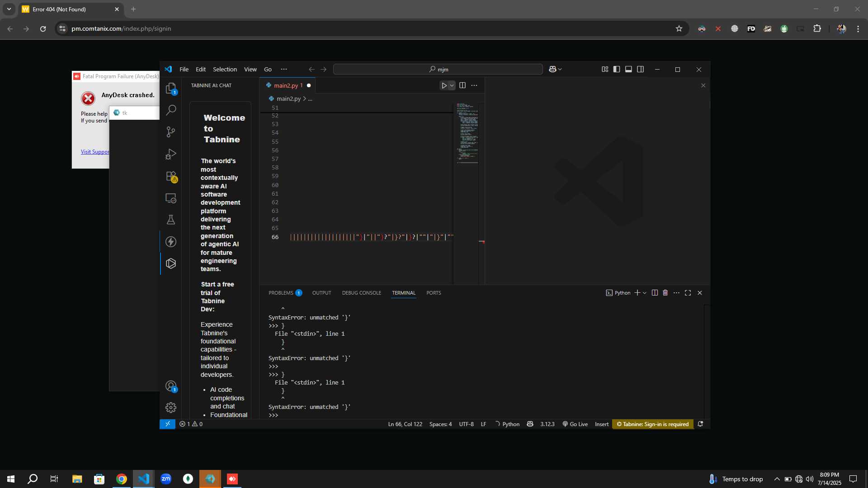Open Remote Explorer view
This screenshot has height=488, width=868.
click(171, 198)
